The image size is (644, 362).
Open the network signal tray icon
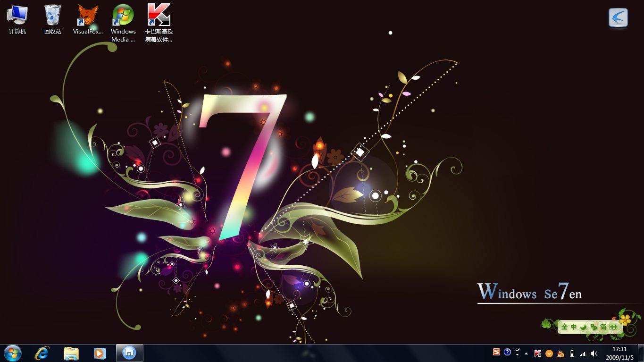pyautogui.click(x=583, y=354)
